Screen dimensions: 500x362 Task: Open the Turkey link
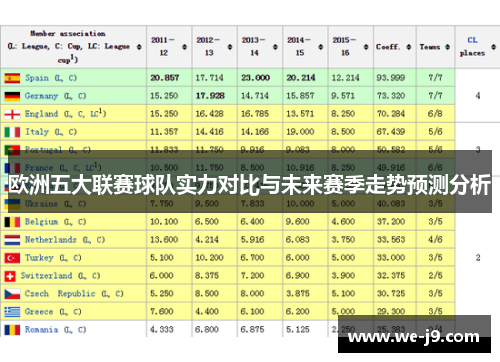39,258
